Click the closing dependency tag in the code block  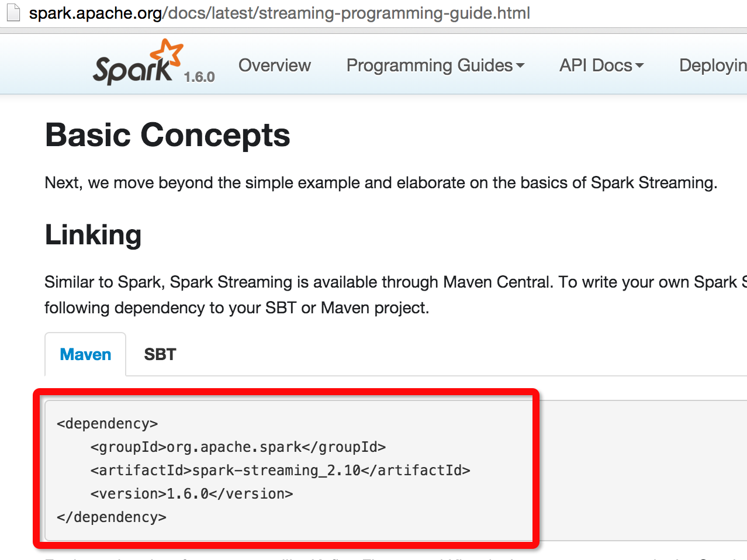[112, 517]
